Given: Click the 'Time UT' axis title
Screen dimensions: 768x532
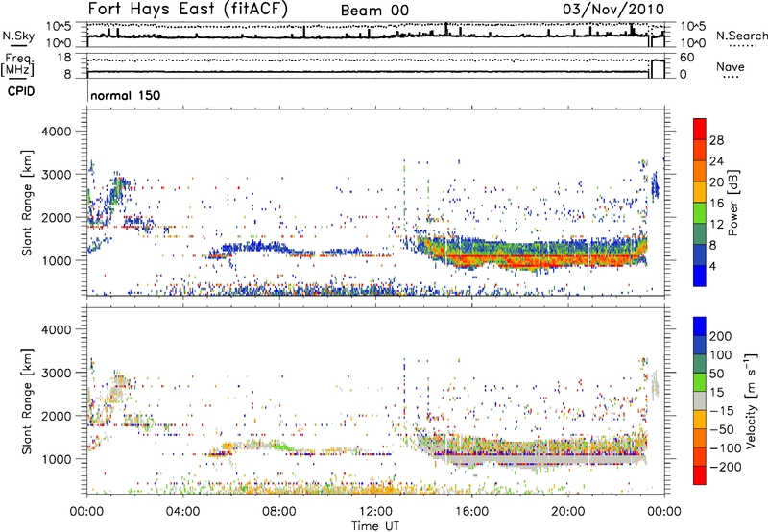Looking at the screenshot, I should click(x=375, y=526).
